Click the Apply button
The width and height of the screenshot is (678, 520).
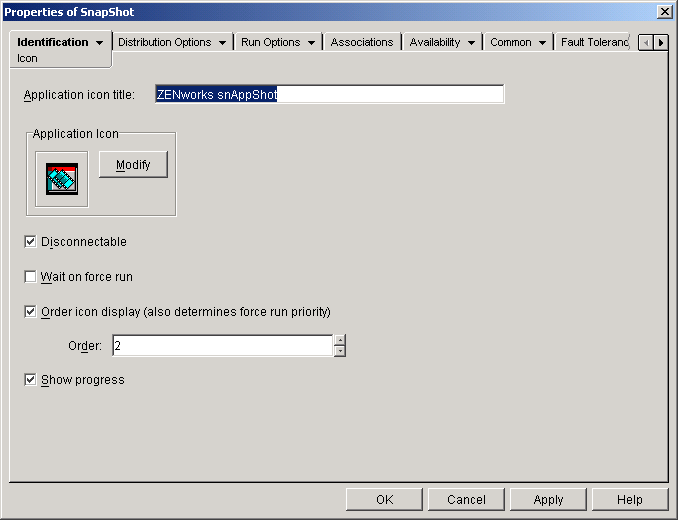pyautogui.click(x=548, y=500)
